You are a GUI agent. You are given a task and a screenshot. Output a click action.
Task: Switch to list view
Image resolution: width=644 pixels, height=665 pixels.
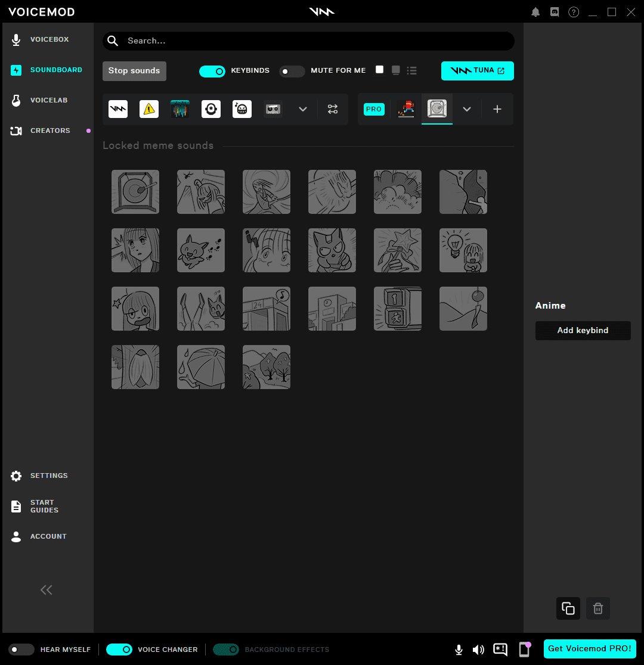click(x=412, y=70)
